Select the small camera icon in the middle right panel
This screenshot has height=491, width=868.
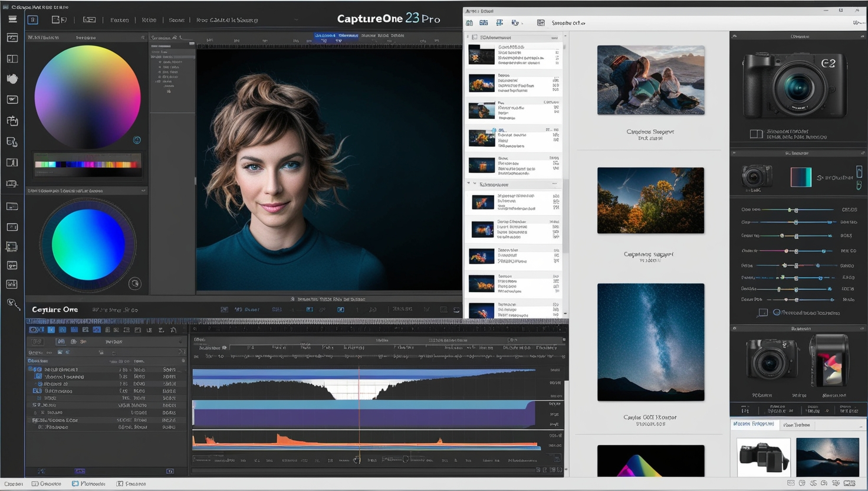757,176
